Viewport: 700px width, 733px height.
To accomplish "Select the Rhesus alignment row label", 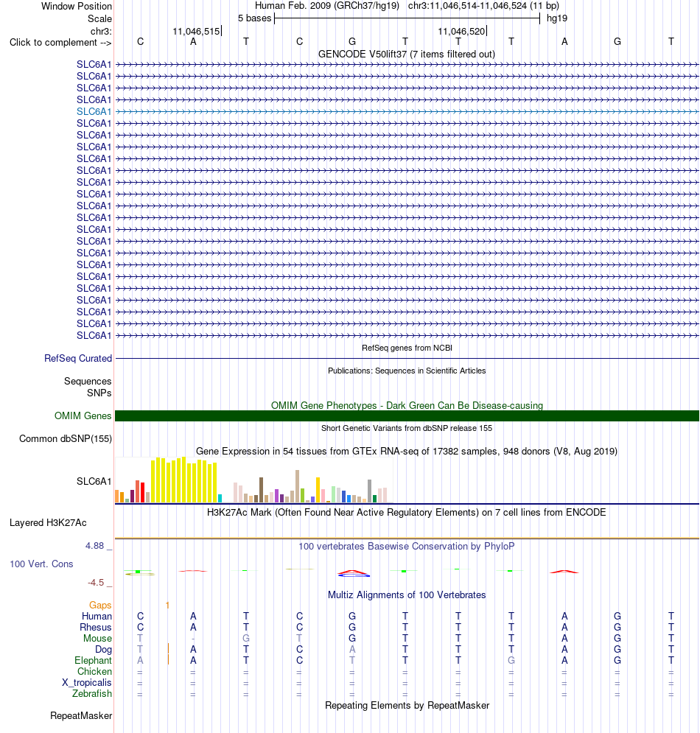I will [96, 628].
